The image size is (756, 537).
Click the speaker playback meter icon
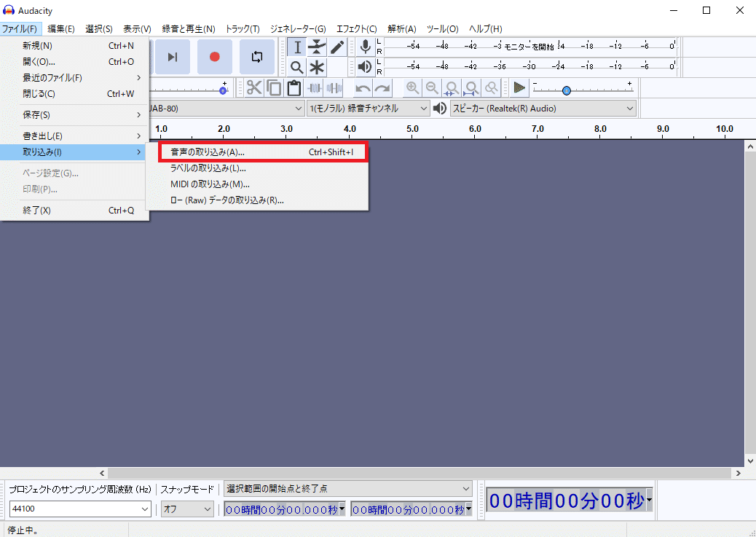pos(366,67)
